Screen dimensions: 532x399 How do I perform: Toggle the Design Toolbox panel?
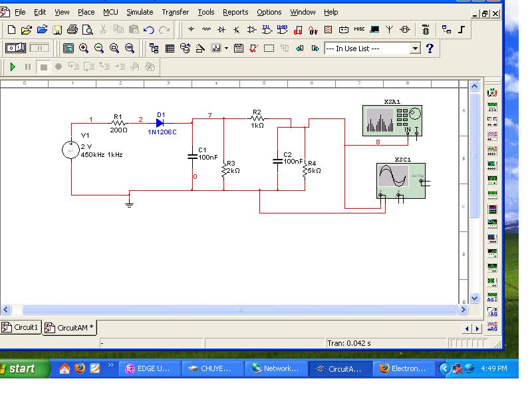(x=154, y=49)
